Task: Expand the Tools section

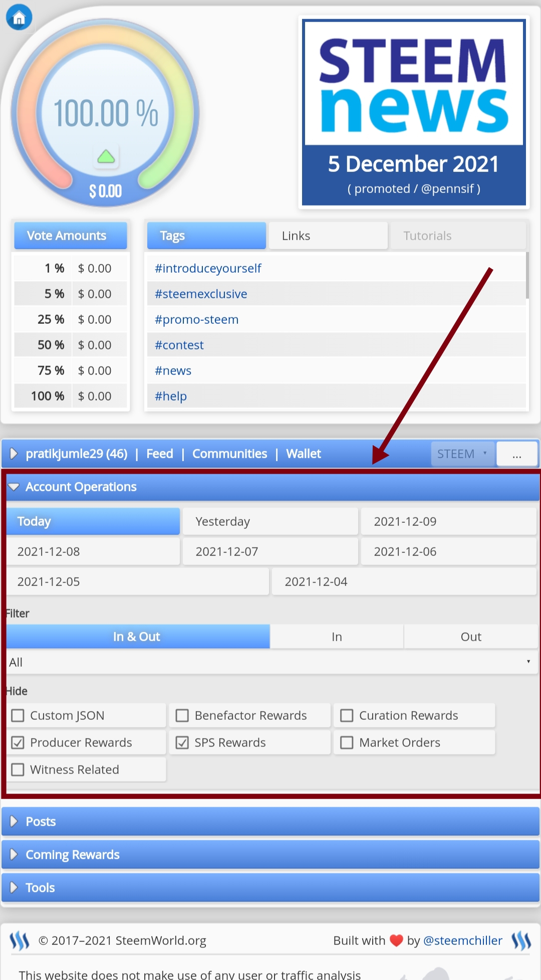Action: click(x=270, y=888)
